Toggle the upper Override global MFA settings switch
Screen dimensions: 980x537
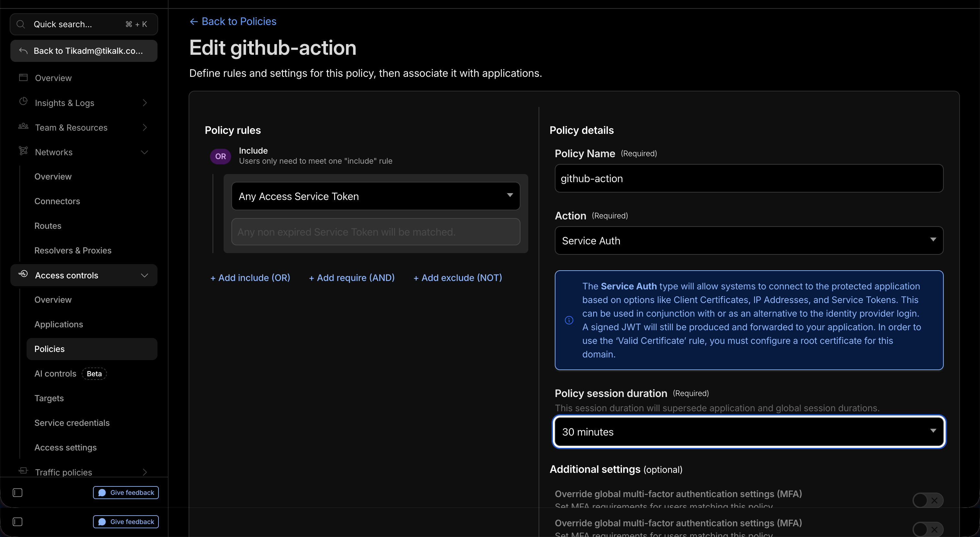coord(927,500)
